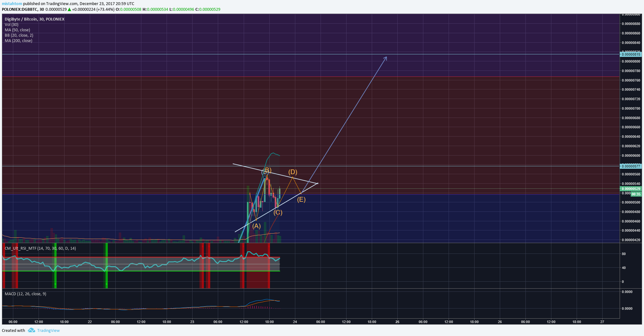Click the 0.00000815 price level label
Screen dimensions: 644x336
pos(631,54)
